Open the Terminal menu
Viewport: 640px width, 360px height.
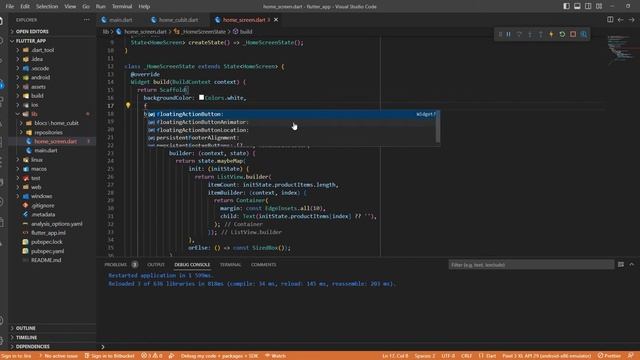tap(122, 6)
